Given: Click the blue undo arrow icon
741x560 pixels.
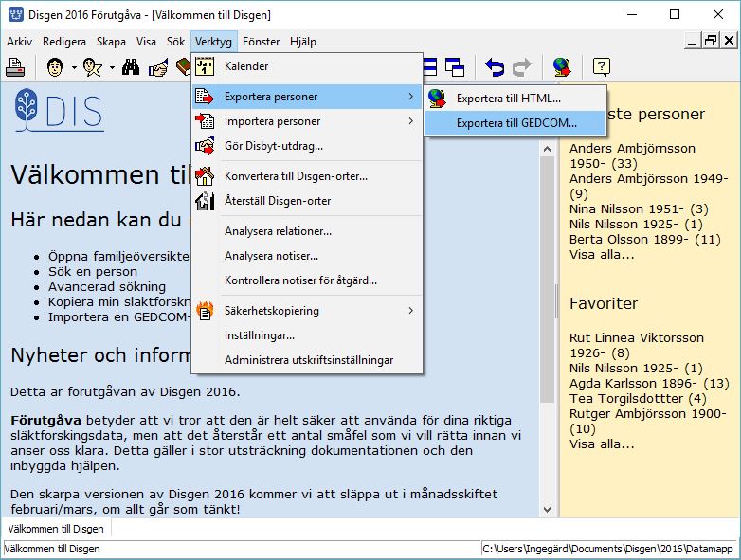Looking at the screenshot, I should [x=495, y=67].
